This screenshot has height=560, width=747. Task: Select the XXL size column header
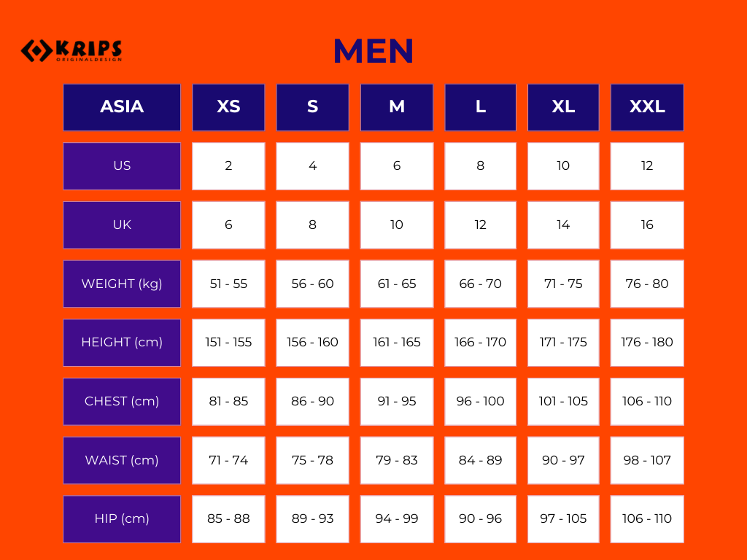click(x=647, y=107)
